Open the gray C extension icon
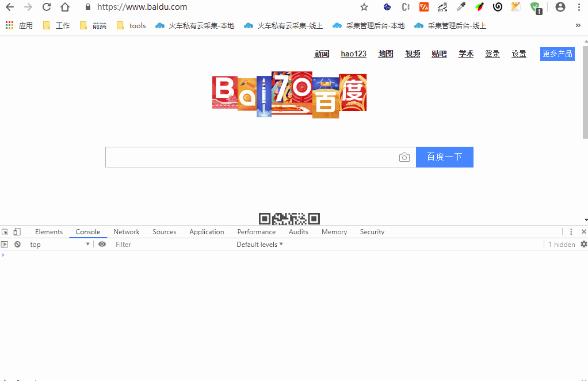Viewport: 588px width, 381px height. pyautogui.click(x=406, y=7)
